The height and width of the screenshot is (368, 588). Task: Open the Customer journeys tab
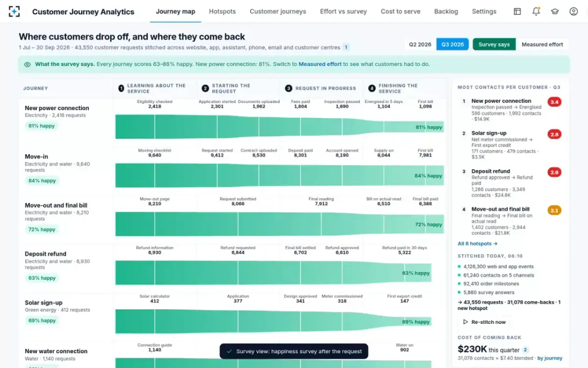tap(278, 11)
